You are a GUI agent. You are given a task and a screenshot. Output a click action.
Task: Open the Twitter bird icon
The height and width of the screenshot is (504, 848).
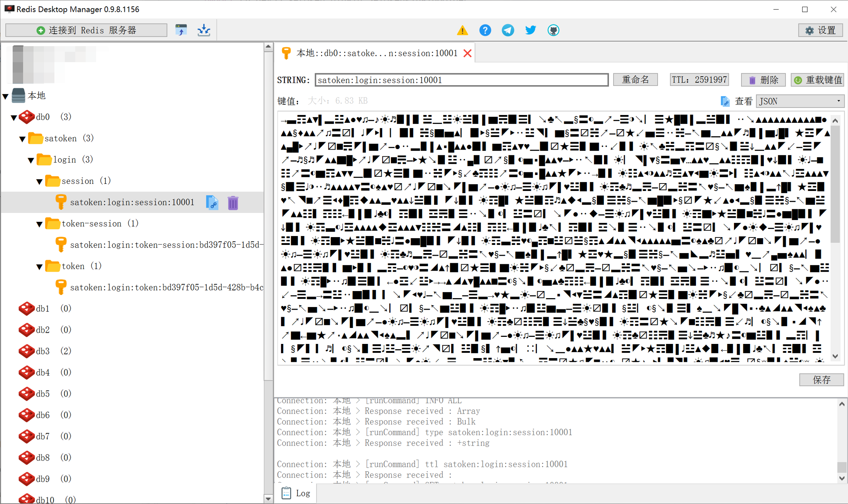coord(530,30)
